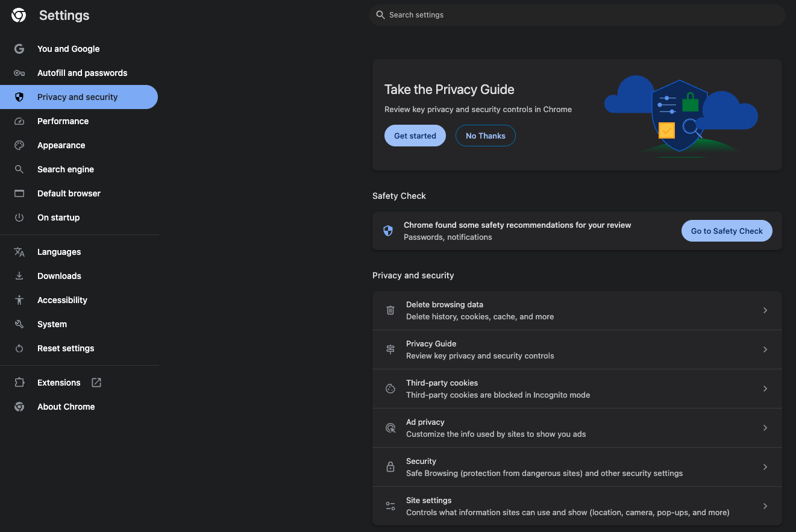The image size is (796, 532).
Task: Click the shield icon for Privacy and security
Action: pyautogui.click(x=19, y=97)
